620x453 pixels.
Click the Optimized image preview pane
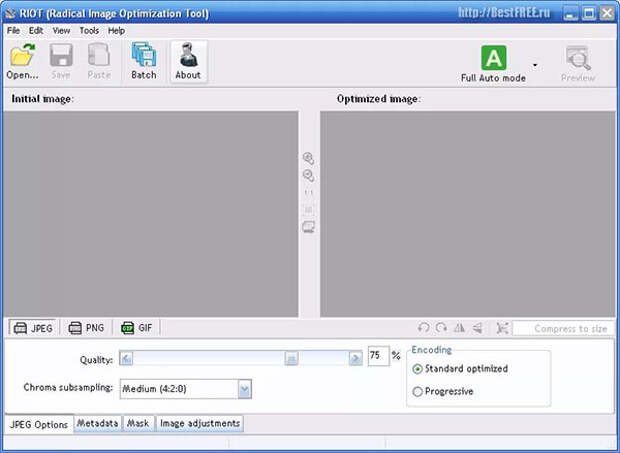(468, 214)
